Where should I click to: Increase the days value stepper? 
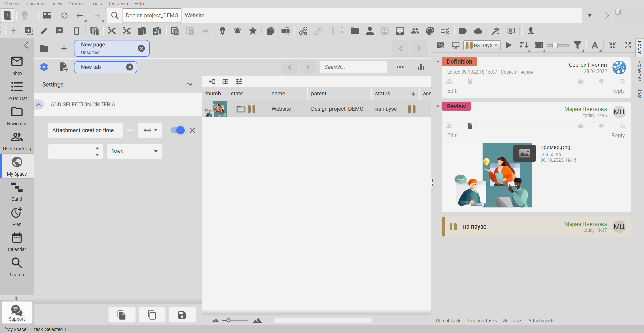coord(97,148)
